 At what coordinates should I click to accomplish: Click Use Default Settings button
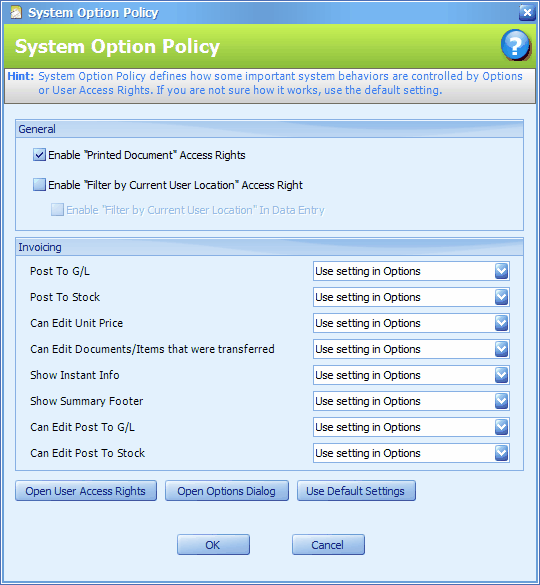pos(356,491)
